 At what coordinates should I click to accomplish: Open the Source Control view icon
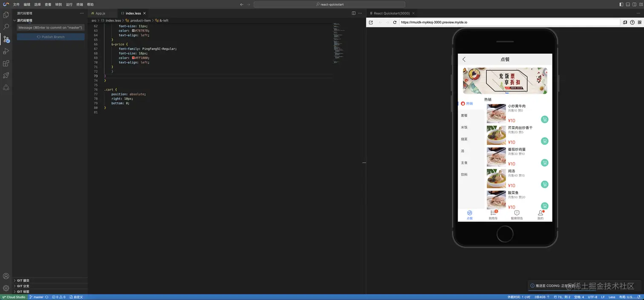pos(6,39)
